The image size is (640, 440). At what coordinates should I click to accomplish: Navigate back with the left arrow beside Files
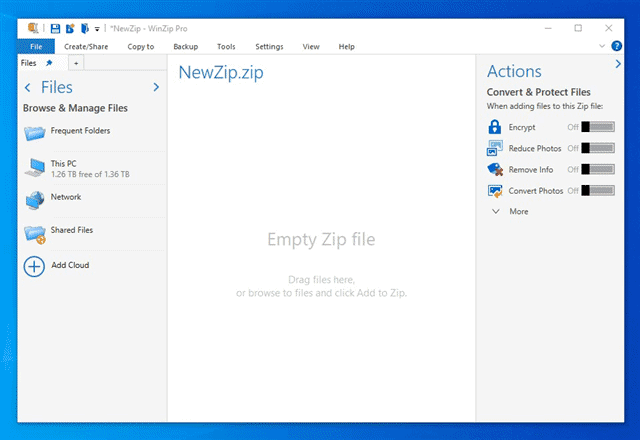(x=28, y=87)
